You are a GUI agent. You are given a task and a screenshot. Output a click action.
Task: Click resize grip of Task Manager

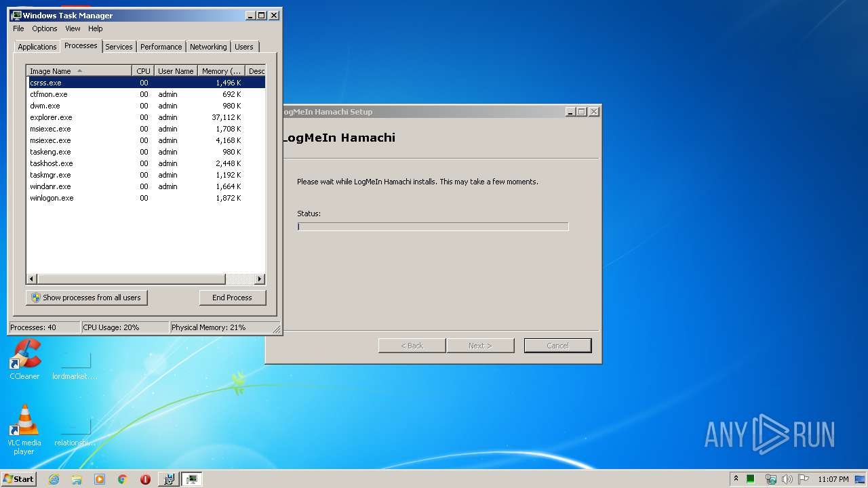click(277, 329)
